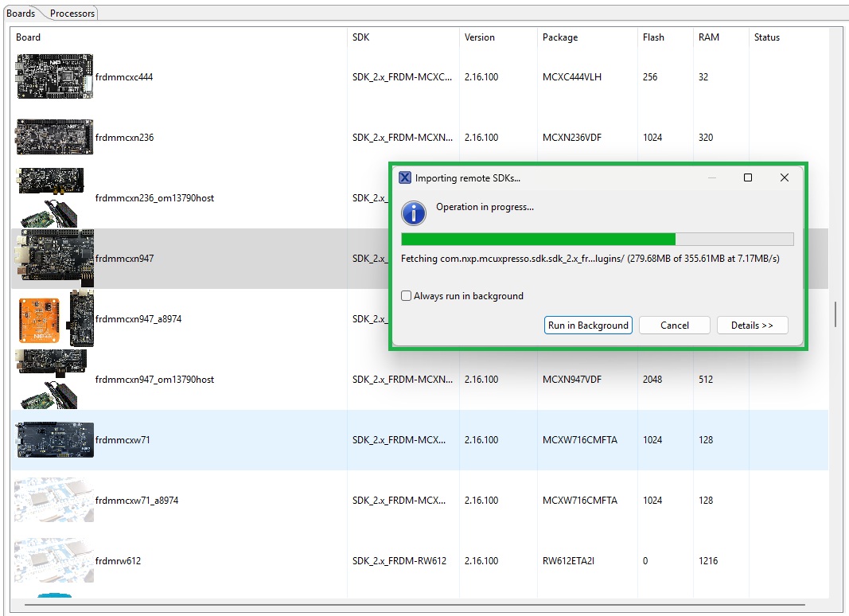Image resolution: width=849 pixels, height=616 pixels.
Task: Click the Run in Background button
Action: click(x=588, y=325)
